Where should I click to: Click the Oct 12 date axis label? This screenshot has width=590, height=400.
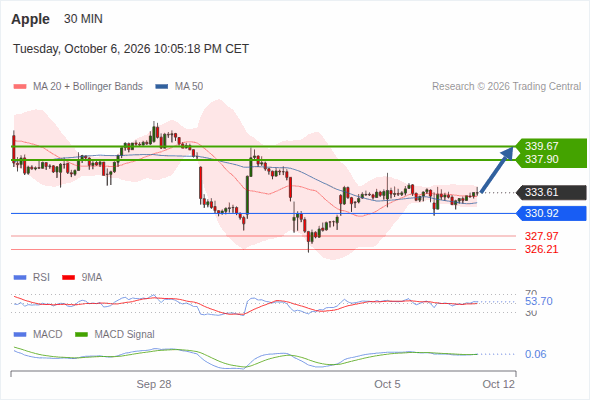click(x=499, y=384)
